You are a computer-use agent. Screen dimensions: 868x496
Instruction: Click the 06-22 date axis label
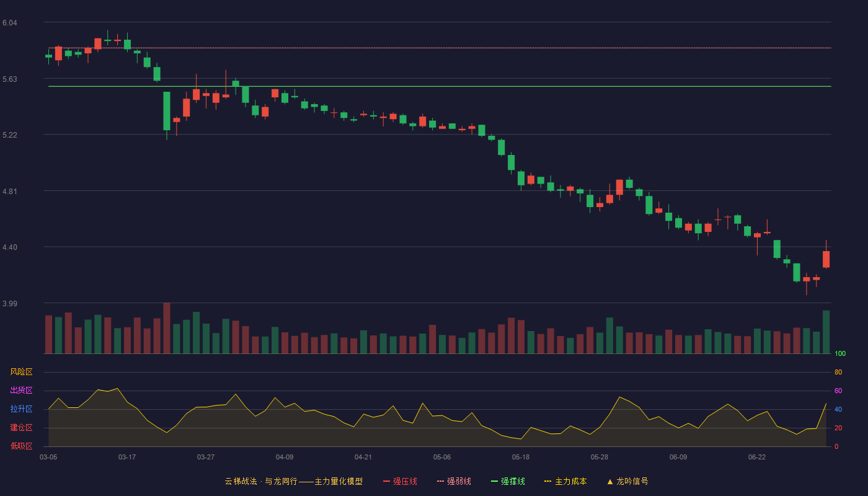click(x=757, y=457)
